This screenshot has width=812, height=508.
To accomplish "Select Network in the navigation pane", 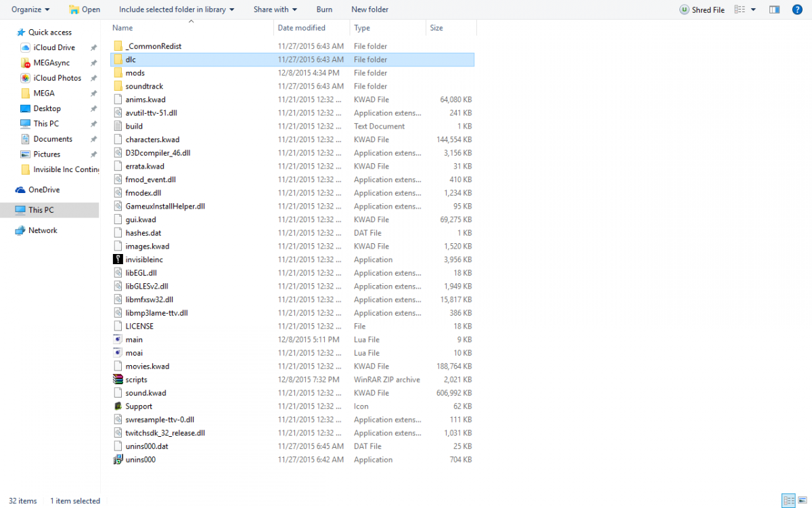I will click(43, 230).
